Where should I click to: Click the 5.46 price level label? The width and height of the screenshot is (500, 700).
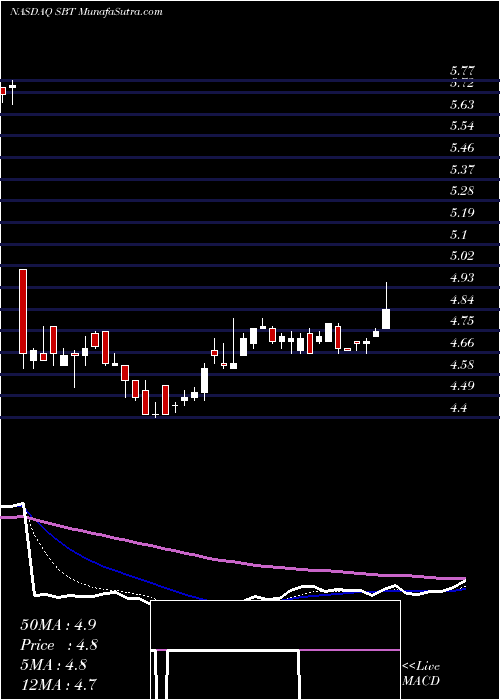(462, 148)
